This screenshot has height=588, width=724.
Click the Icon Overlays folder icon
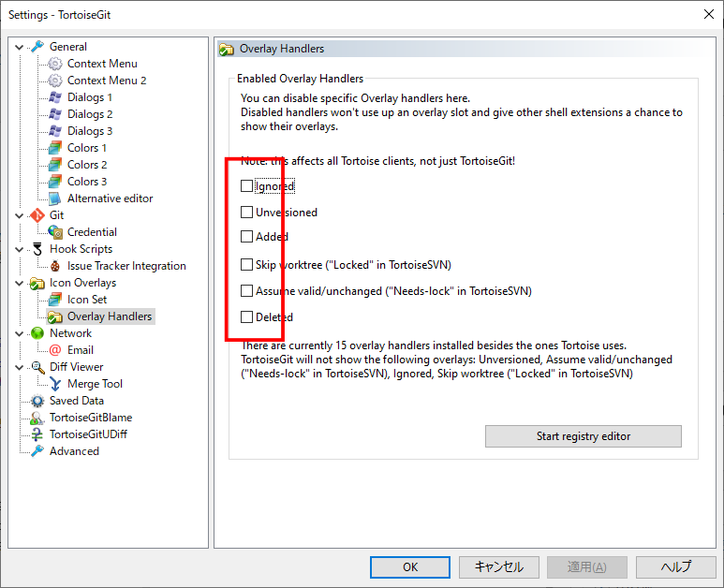tap(37, 283)
